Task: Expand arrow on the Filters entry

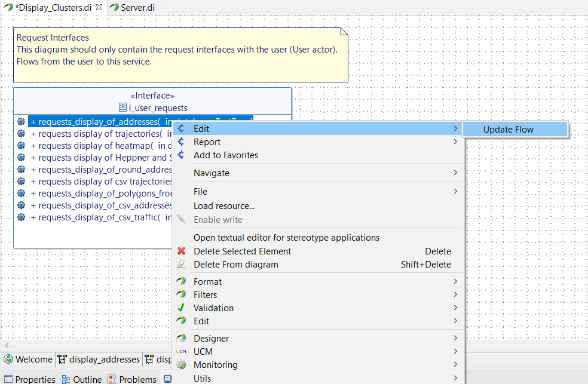Action: (455, 294)
